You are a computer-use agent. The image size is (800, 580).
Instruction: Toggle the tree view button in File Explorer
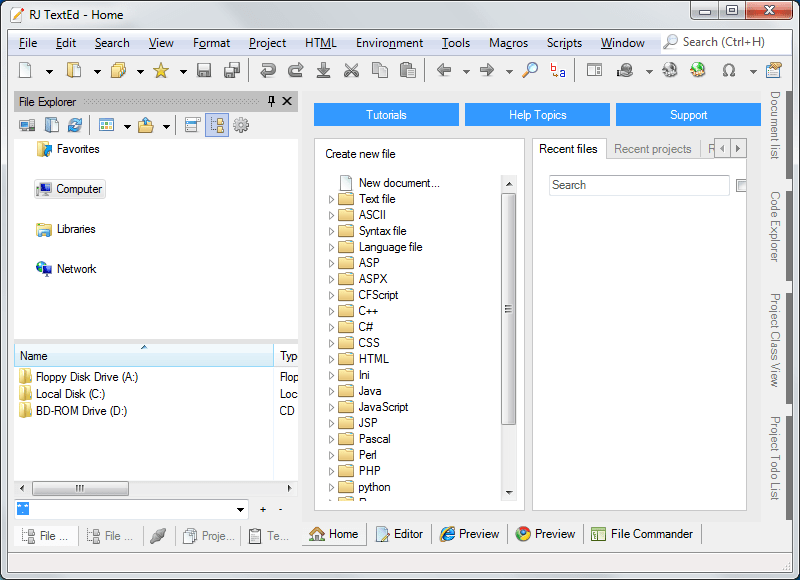point(217,125)
